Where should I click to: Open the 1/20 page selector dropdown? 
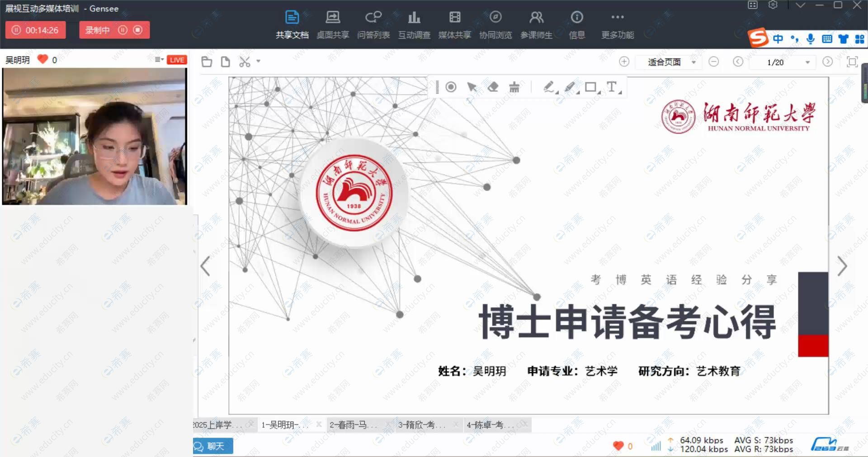(783, 62)
